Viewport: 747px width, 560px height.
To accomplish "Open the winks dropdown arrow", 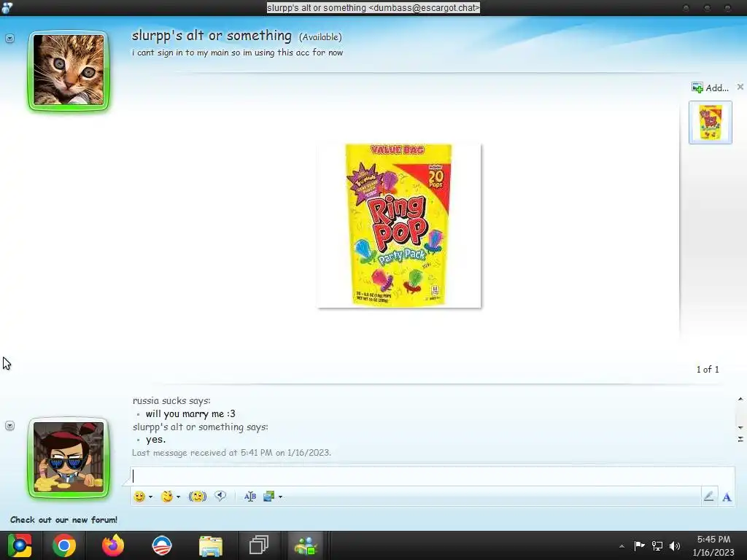I will 178,497.
